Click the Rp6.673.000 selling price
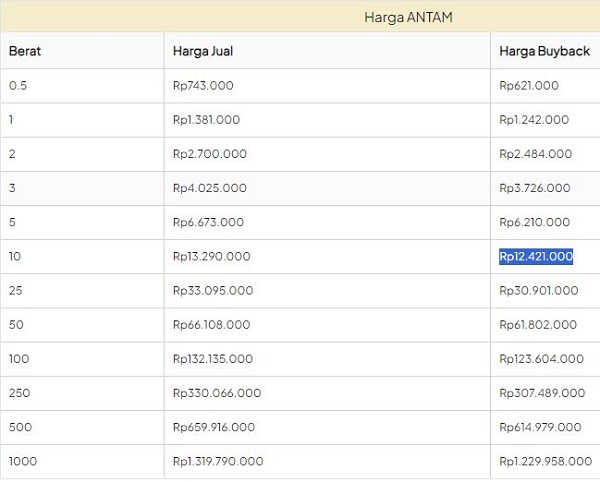Image resolution: width=600 pixels, height=482 pixels. (x=208, y=222)
